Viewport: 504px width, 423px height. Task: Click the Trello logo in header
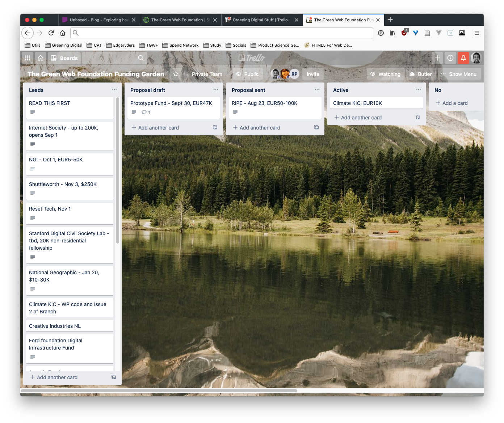tap(252, 58)
